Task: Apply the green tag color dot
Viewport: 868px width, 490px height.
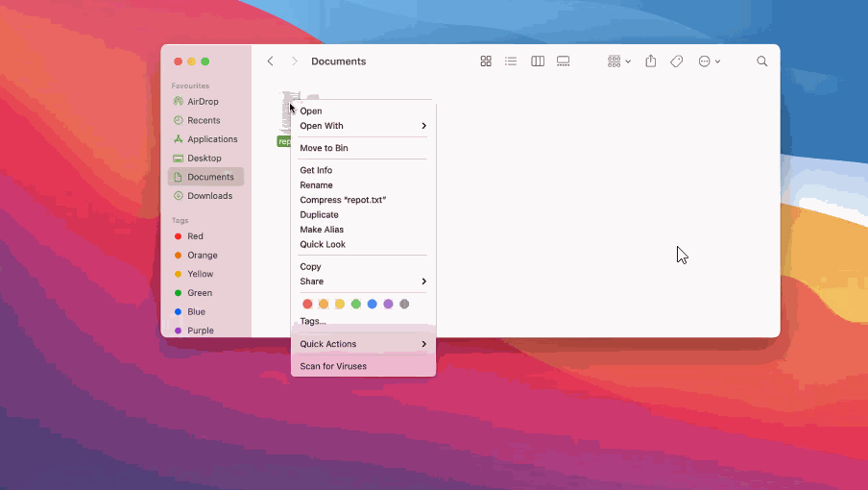Action: [356, 304]
